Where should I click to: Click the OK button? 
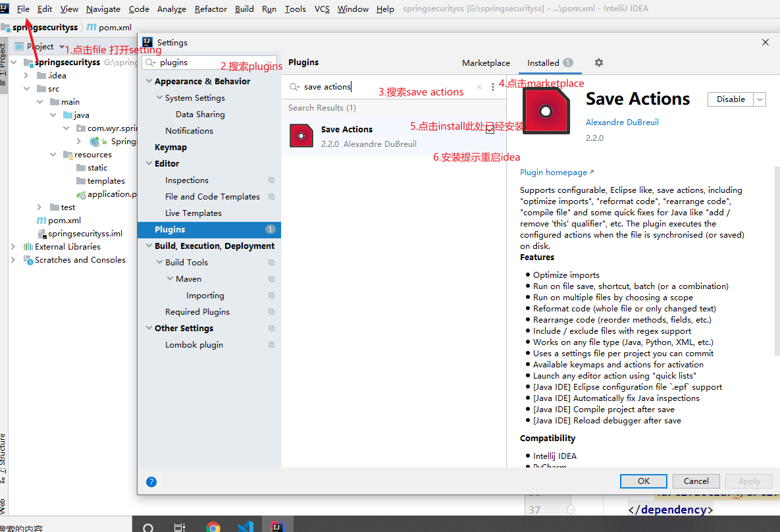coord(643,481)
